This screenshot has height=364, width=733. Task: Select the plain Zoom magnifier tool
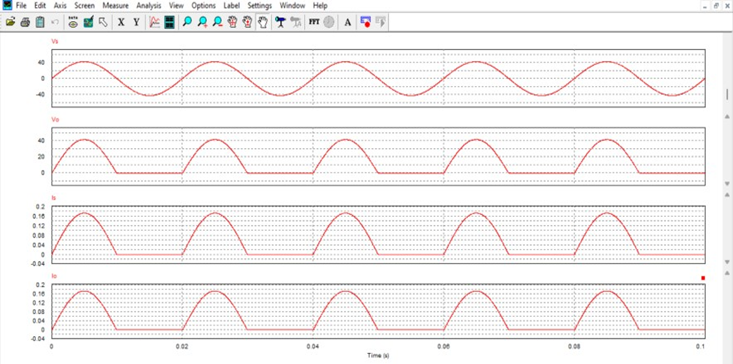coord(187,21)
